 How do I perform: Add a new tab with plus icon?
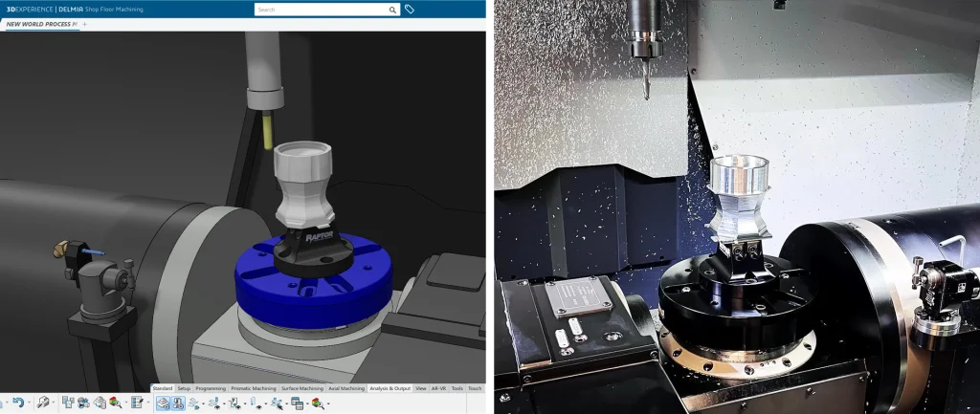click(85, 24)
